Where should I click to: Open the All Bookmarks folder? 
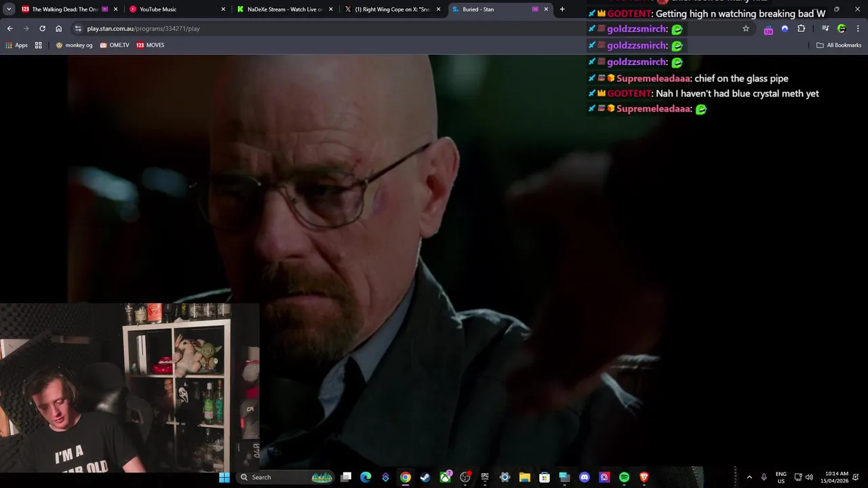pos(839,45)
